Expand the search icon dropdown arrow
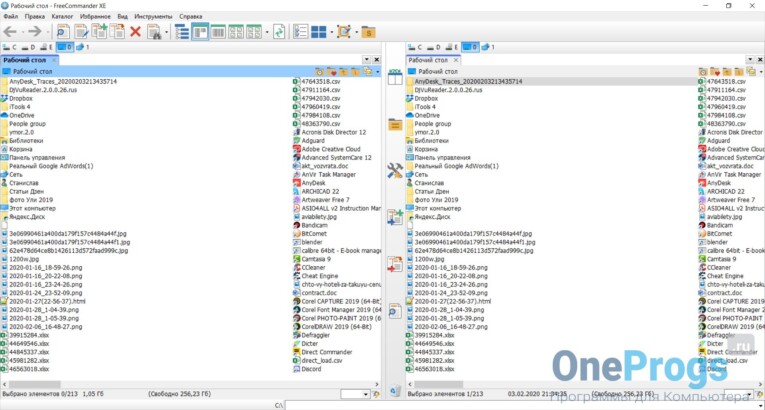This screenshot has width=765, height=410. click(x=166, y=33)
